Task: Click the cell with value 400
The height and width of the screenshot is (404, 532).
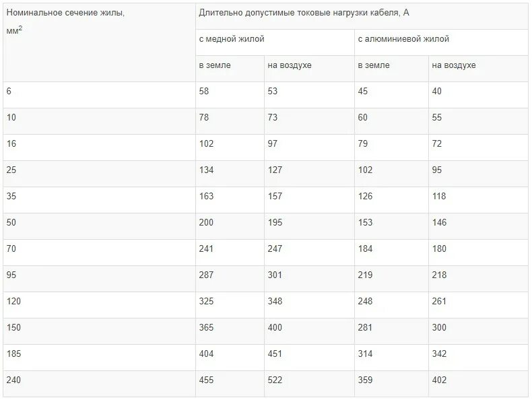Action: click(x=309, y=331)
